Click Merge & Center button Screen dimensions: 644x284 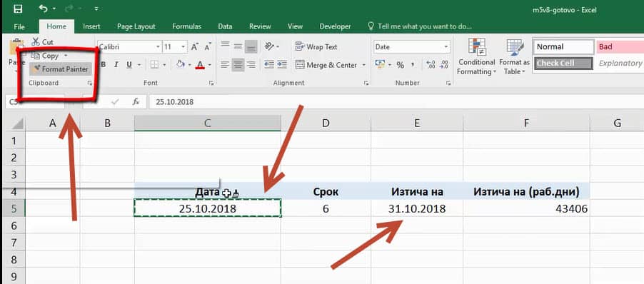[x=326, y=65]
